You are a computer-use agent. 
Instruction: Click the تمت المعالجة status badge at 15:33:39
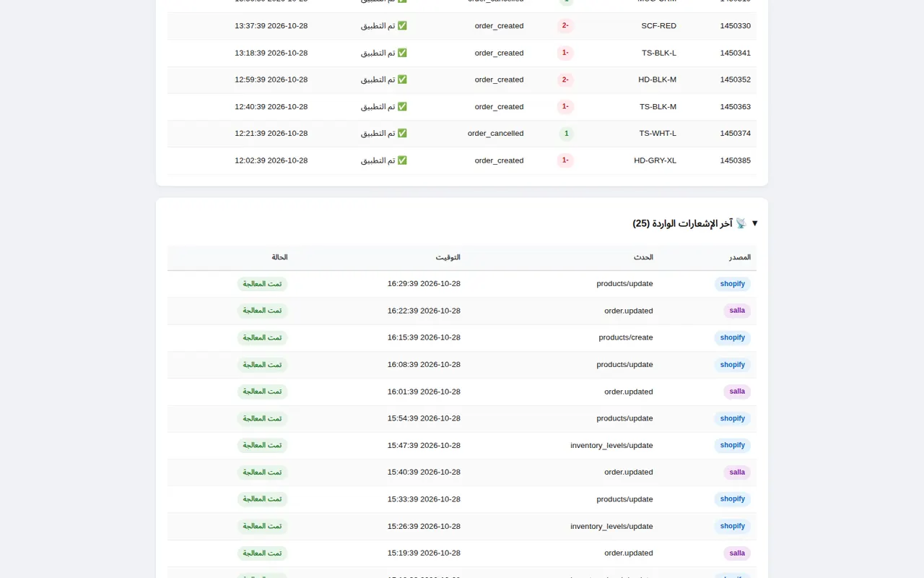coord(262,499)
